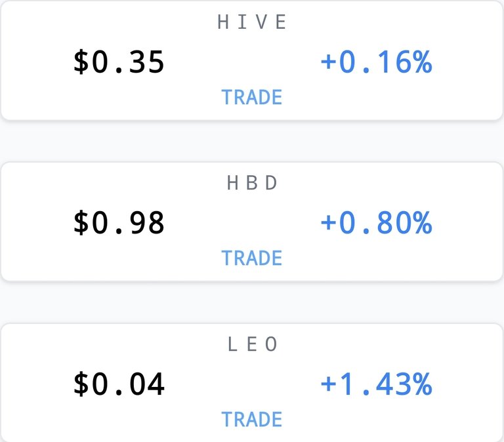The width and height of the screenshot is (504, 442).
Task: Open the TRADE link for HBD
Action: tap(252, 258)
